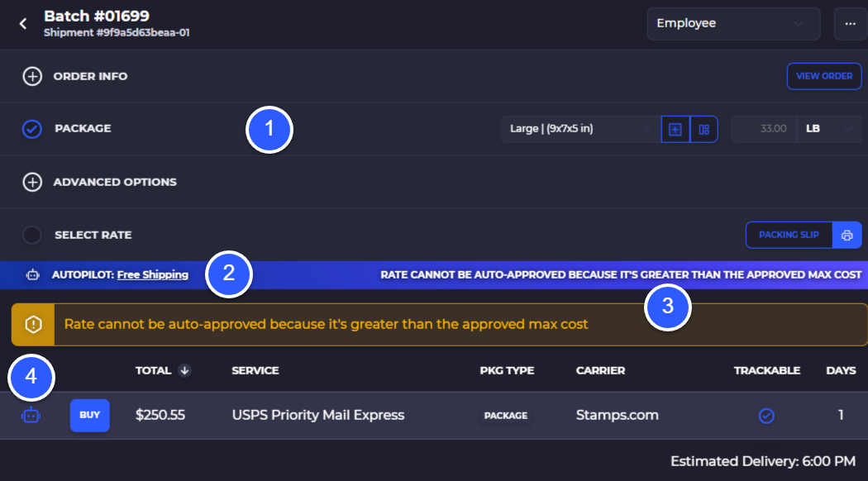The width and height of the screenshot is (868, 481).
Task: Click the warning icon in the rate alert
Action: 31,324
